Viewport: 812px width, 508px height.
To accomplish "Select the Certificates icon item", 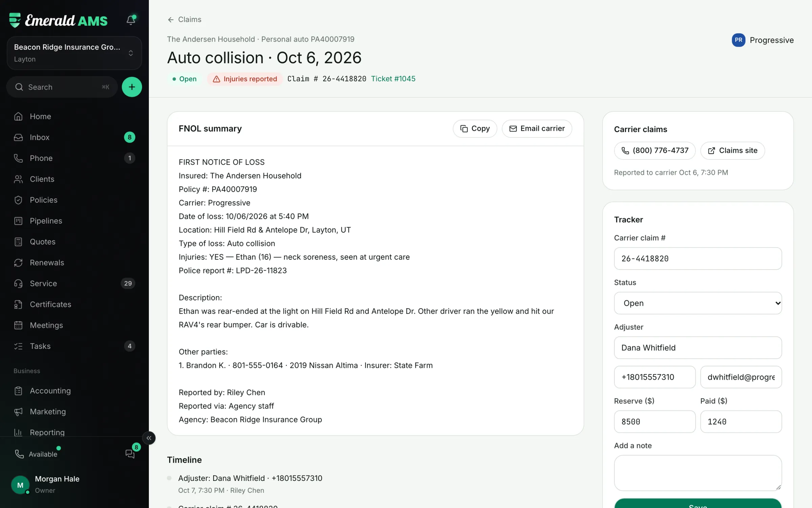I will tap(74, 304).
